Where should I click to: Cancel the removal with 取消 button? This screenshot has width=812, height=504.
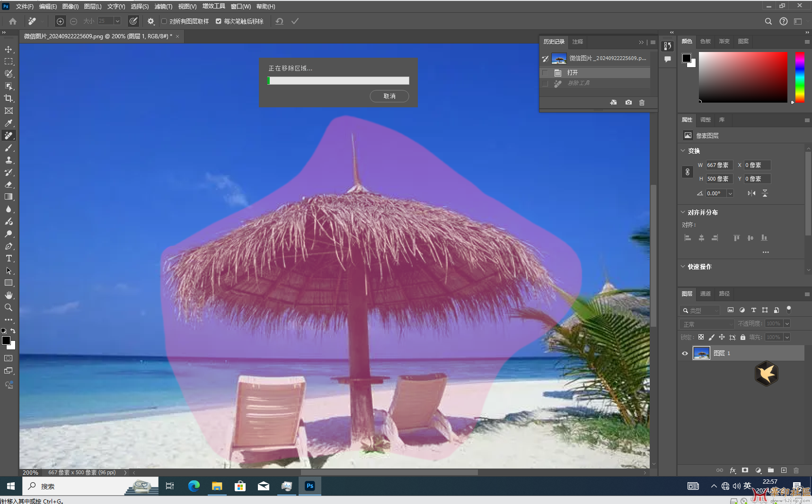point(389,96)
